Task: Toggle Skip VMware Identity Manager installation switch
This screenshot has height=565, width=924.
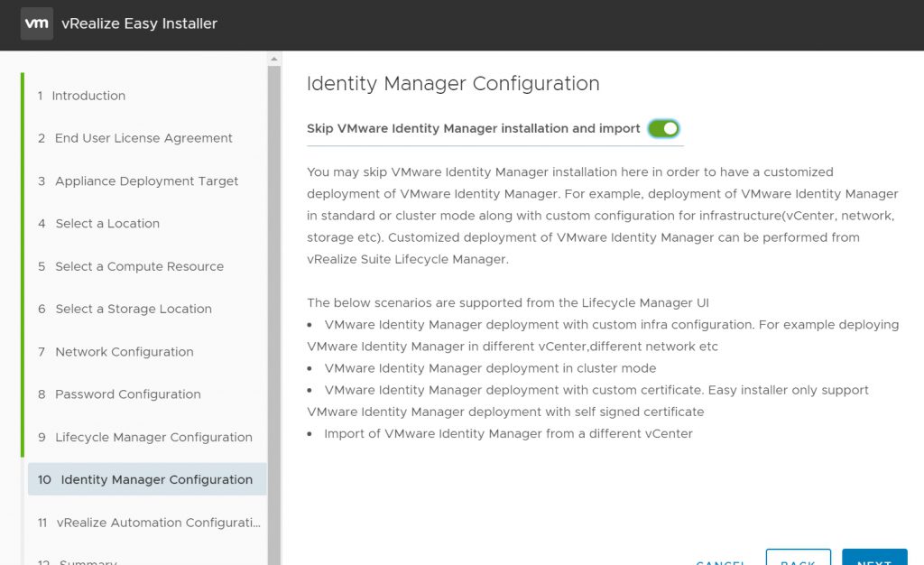Action: 663,128
